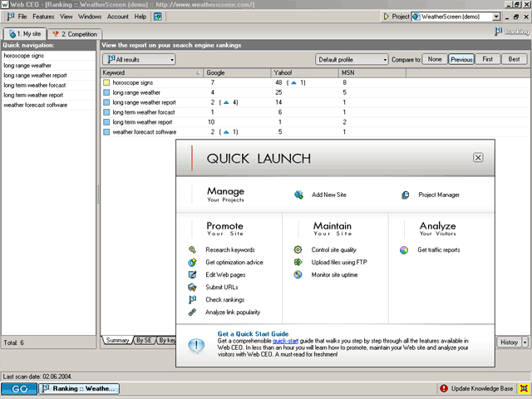532x399 pixels.
Task: Click the toolbar icon after Help menu
Action: 158,17
